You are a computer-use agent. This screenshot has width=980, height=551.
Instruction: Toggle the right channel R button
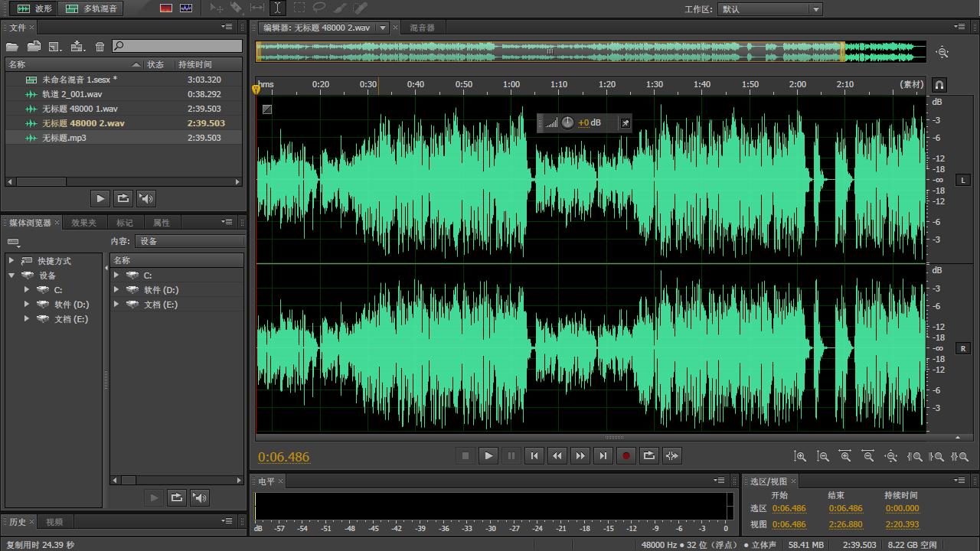coord(963,348)
